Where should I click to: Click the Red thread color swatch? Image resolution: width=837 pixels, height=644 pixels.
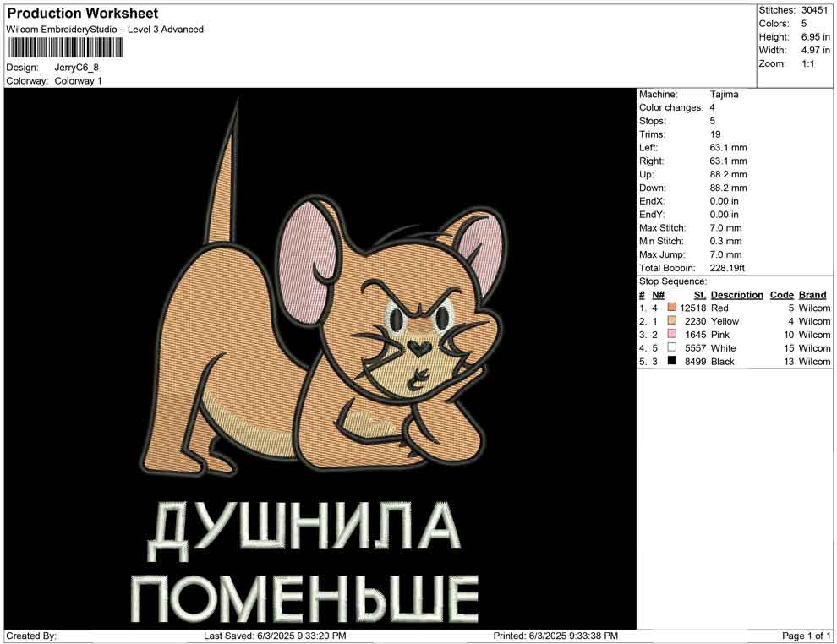(672, 308)
